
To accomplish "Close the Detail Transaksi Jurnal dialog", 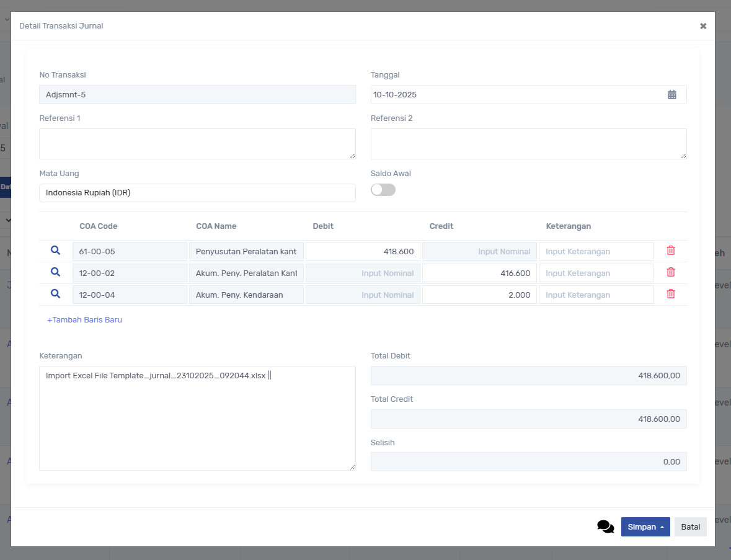I will [703, 26].
